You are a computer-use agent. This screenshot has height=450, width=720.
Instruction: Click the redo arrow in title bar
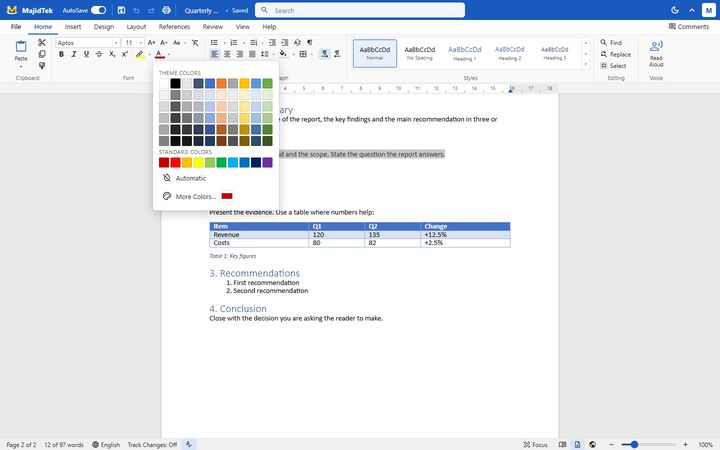151,10
